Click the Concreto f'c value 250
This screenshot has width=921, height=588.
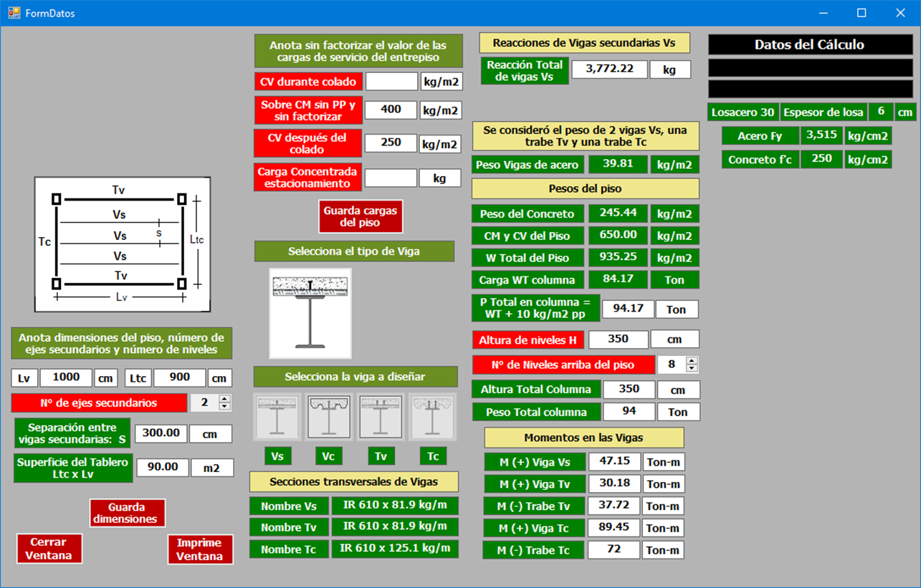coord(821,159)
